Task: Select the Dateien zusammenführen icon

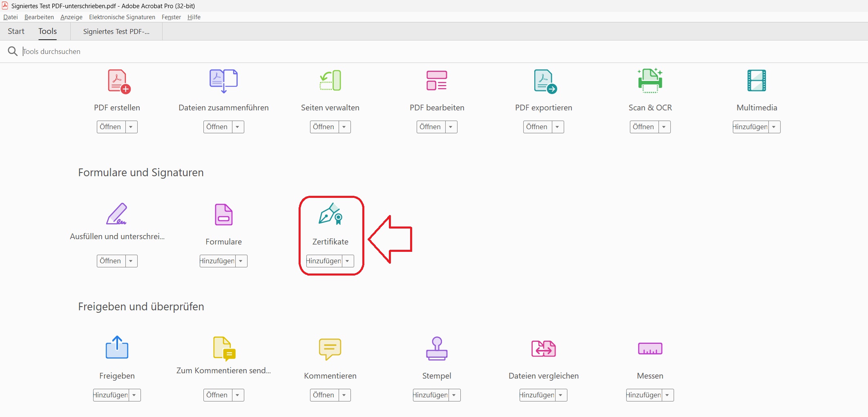Action: tap(223, 81)
